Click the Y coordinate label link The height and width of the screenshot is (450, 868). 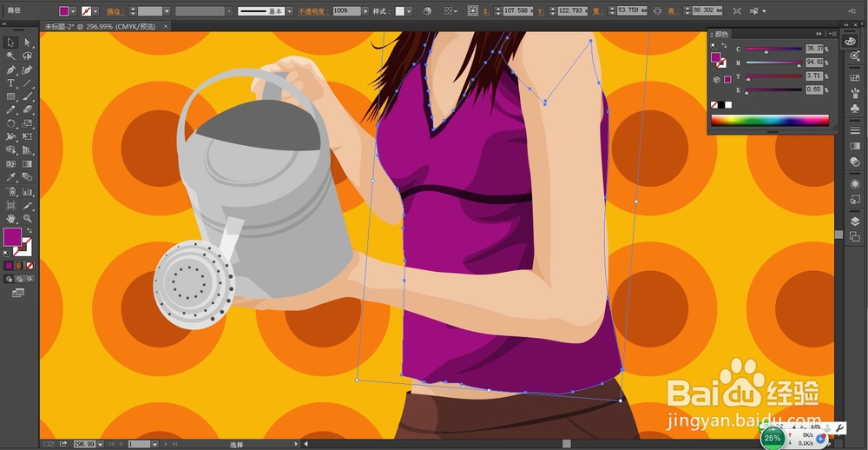[x=540, y=11]
